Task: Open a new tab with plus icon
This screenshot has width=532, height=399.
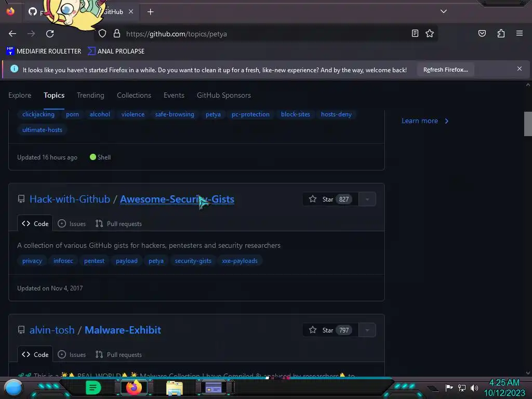Action: pos(150,12)
